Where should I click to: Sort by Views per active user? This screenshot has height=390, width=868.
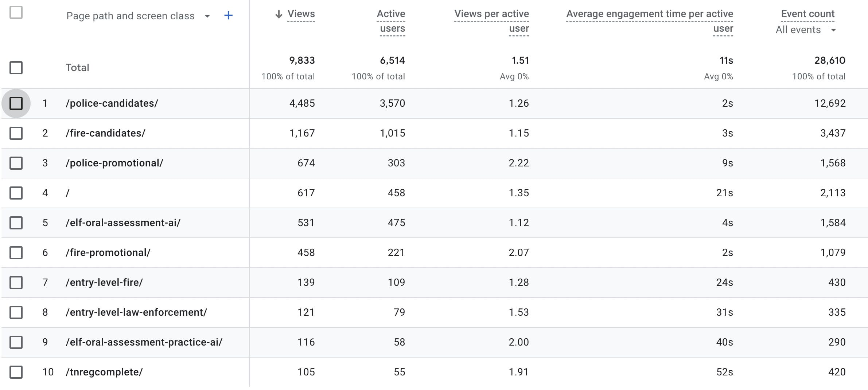pyautogui.click(x=491, y=21)
